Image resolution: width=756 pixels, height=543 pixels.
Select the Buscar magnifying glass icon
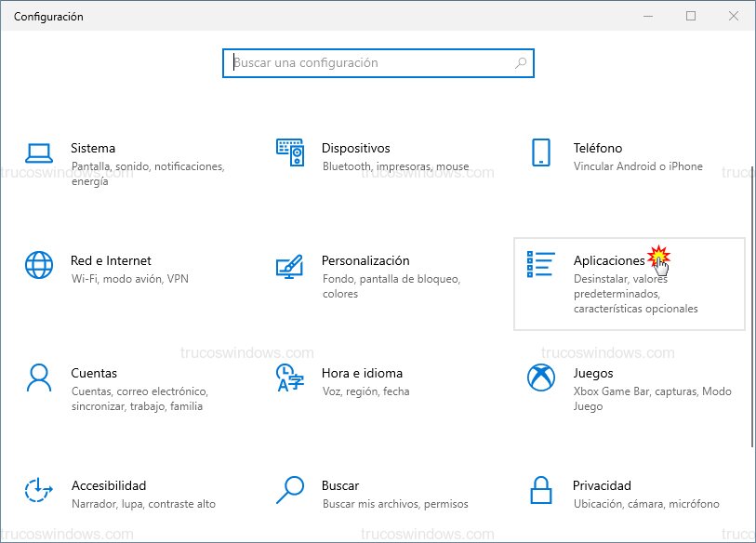[x=290, y=490]
